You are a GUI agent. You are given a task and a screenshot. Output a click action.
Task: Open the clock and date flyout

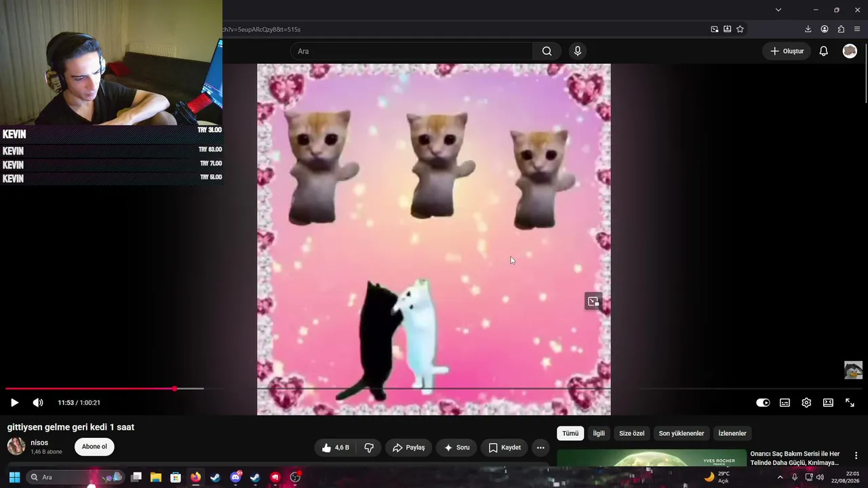pos(846,477)
